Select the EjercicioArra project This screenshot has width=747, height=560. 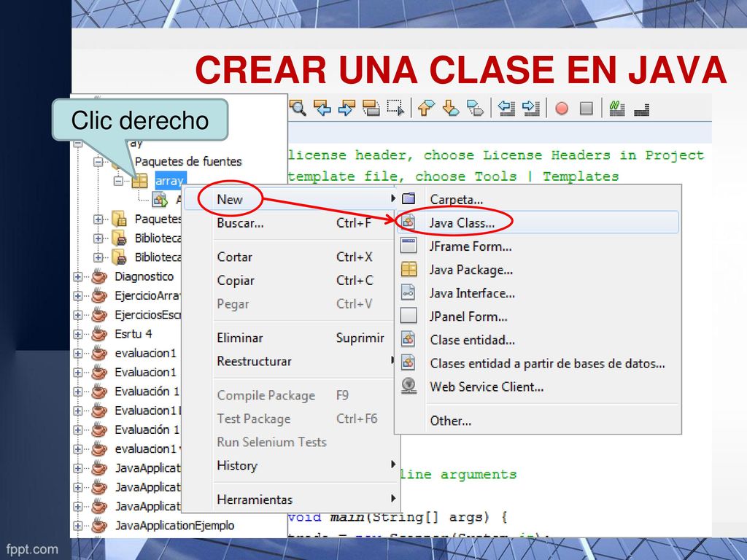tap(147, 296)
